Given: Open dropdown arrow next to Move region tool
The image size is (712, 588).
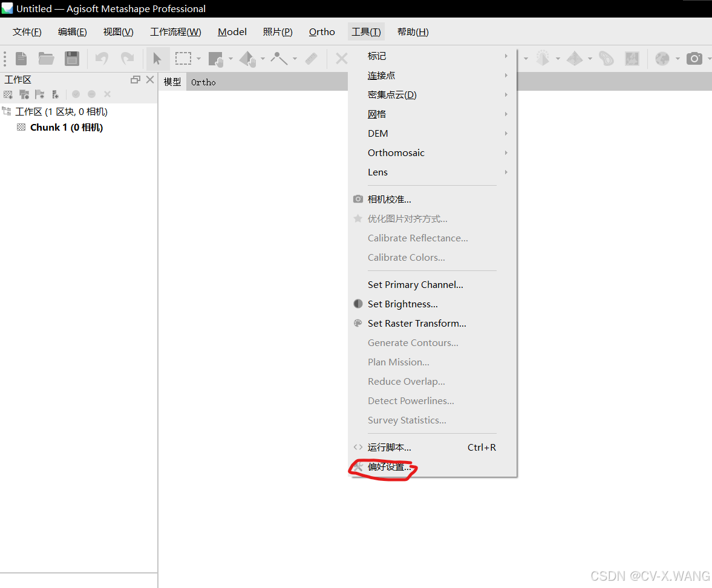Looking at the screenshot, I should pos(230,59).
